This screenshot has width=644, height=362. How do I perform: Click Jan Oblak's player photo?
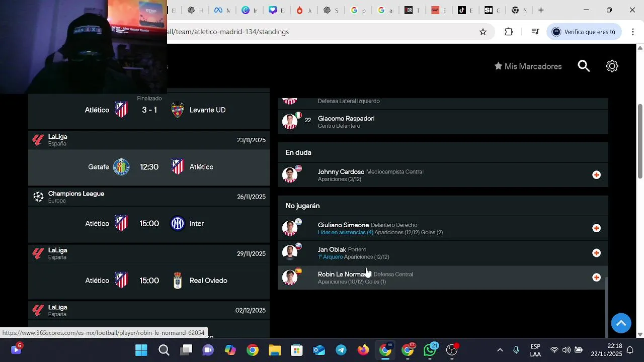[290, 253]
